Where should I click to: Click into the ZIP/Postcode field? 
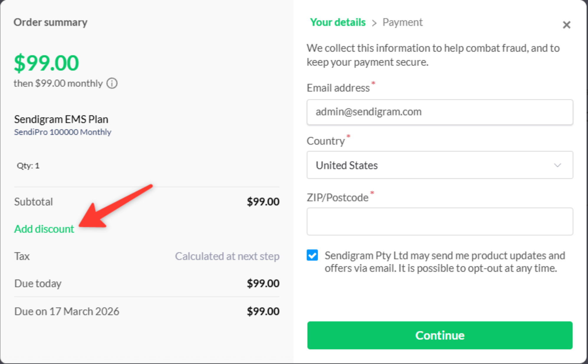(439, 221)
